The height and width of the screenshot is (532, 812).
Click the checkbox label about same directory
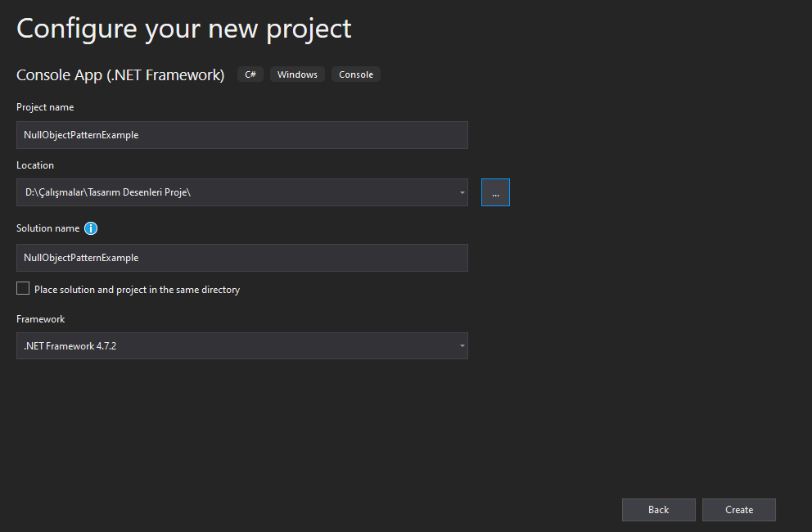pyautogui.click(x=138, y=290)
